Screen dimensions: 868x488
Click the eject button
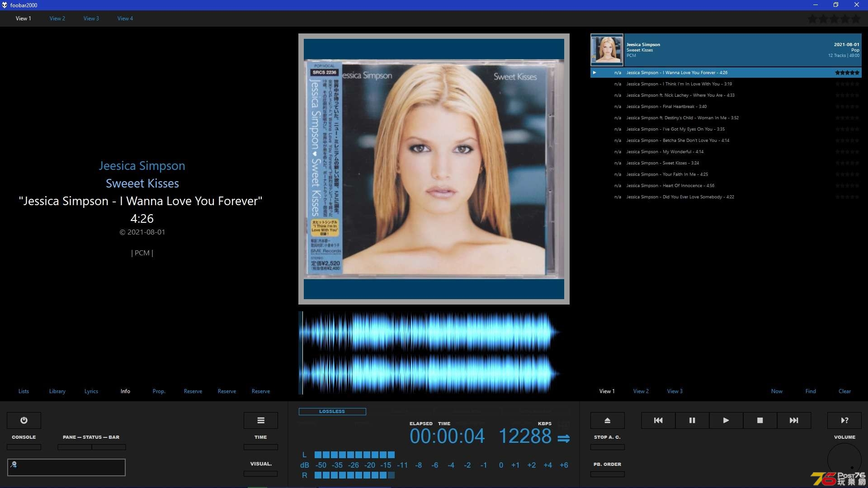click(x=608, y=420)
